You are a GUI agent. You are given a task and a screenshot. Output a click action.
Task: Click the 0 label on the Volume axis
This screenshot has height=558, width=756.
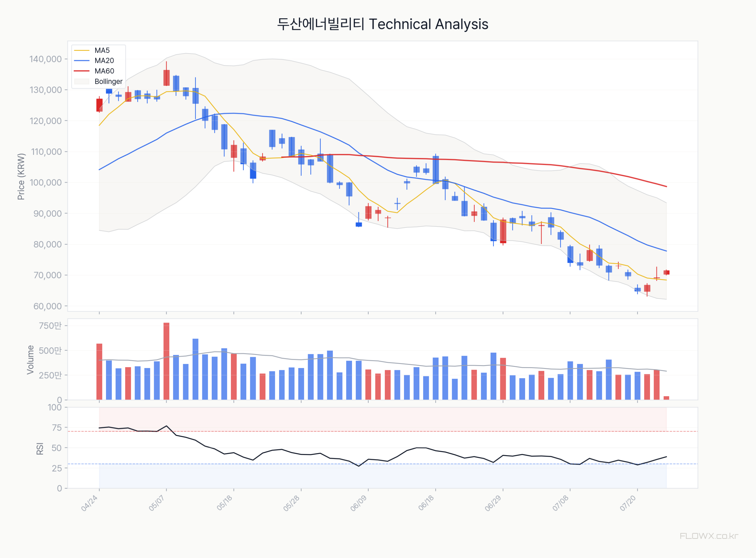tap(59, 400)
